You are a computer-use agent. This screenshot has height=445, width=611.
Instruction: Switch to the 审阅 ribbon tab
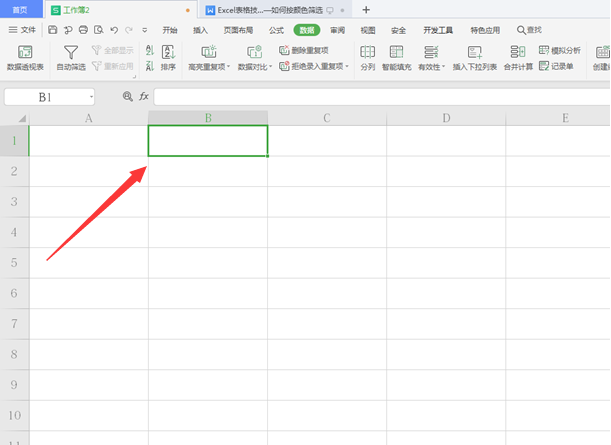coord(337,30)
